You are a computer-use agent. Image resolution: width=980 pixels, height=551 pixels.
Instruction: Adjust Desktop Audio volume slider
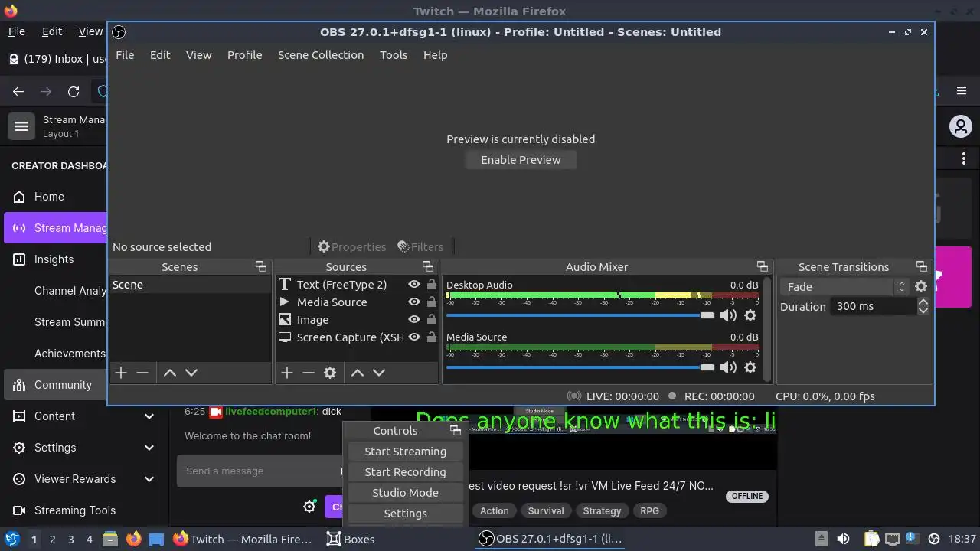click(580, 315)
